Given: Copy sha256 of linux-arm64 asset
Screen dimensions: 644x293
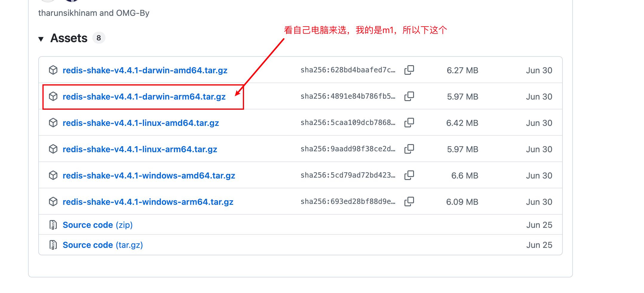Looking at the screenshot, I should (409, 149).
